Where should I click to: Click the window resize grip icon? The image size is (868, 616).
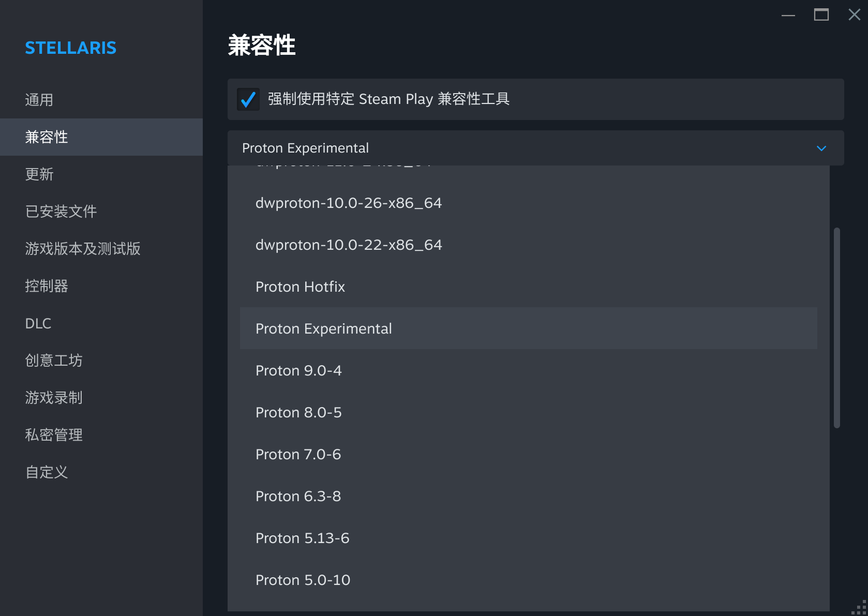(x=860, y=608)
